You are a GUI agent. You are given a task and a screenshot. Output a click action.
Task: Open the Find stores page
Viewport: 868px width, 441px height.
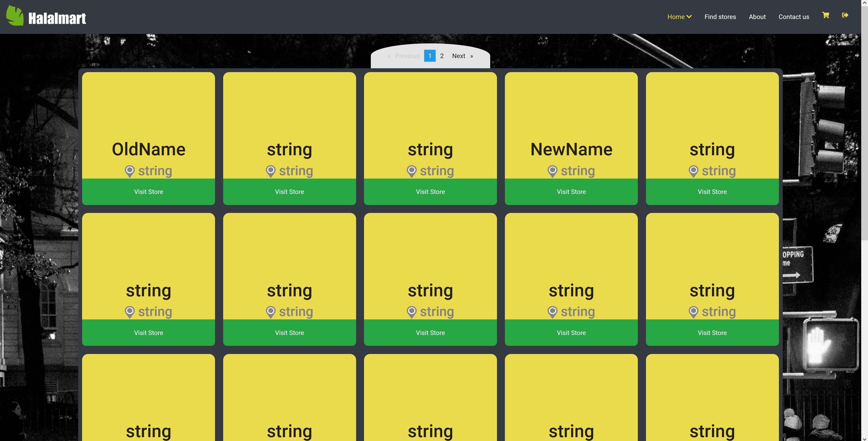(x=720, y=17)
